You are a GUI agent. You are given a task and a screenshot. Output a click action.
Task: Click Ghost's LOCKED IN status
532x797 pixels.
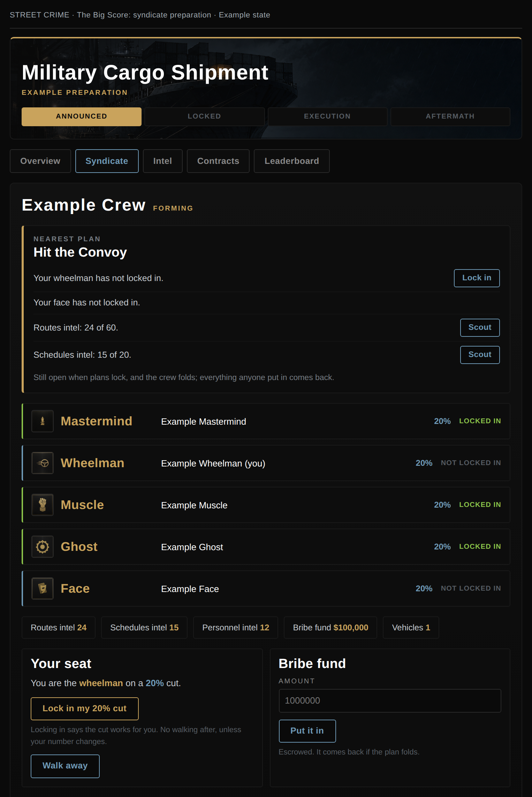[480, 546]
